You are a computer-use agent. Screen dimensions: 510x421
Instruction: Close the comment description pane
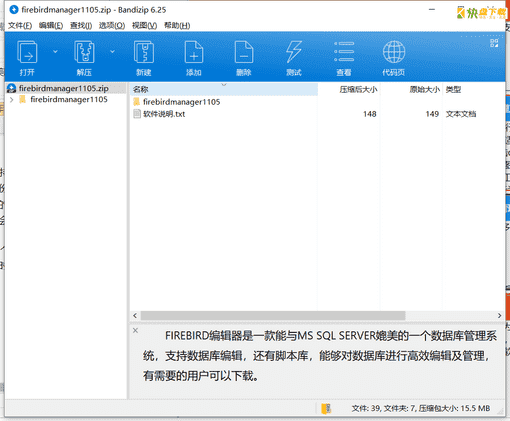[135, 330]
